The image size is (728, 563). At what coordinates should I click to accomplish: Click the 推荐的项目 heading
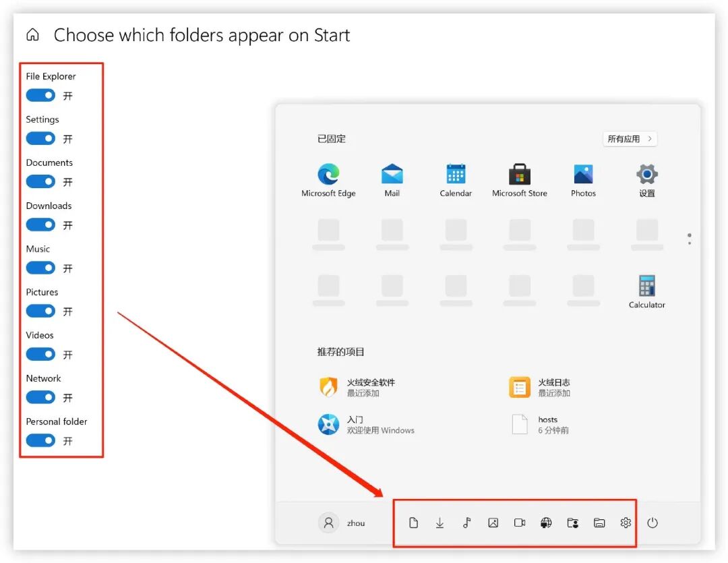pos(341,352)
